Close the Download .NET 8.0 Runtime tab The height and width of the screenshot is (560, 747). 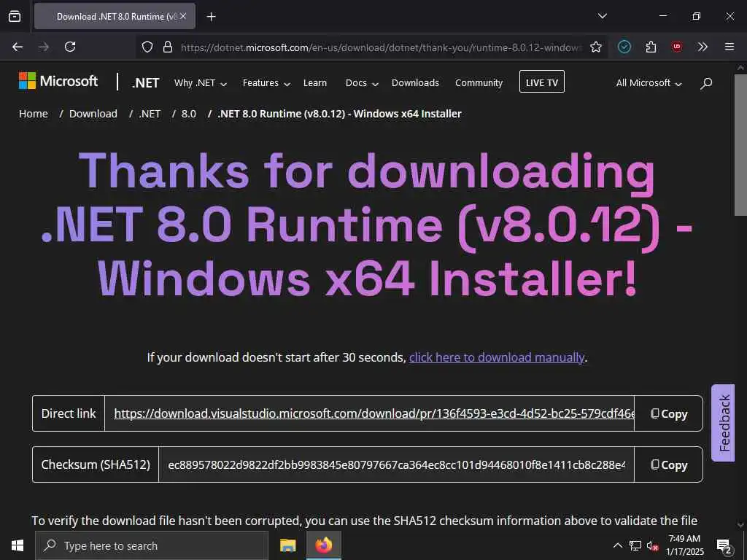click(183, 16)
